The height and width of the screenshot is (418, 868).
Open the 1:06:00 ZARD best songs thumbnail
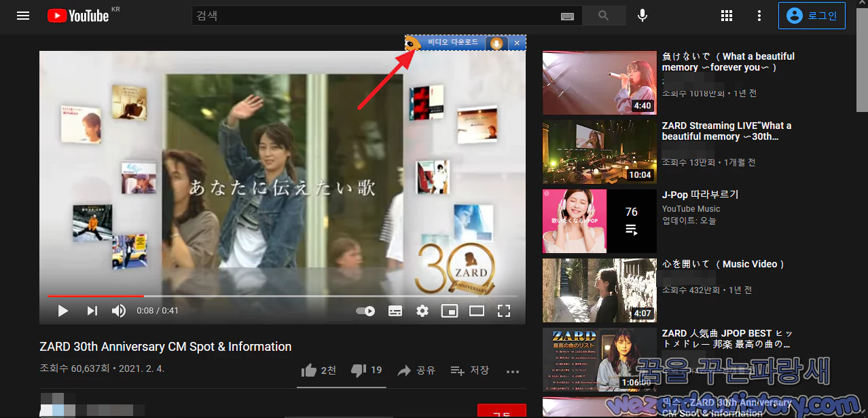click(x=600, y=360)
